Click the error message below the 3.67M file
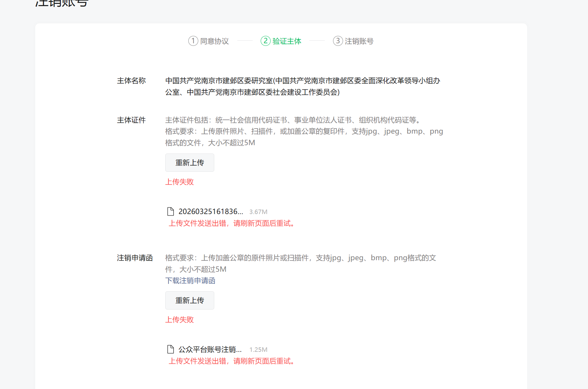Image resolution: width=588 pixels, height=389 pixels. pyautogui.click(x=232, y=223)
